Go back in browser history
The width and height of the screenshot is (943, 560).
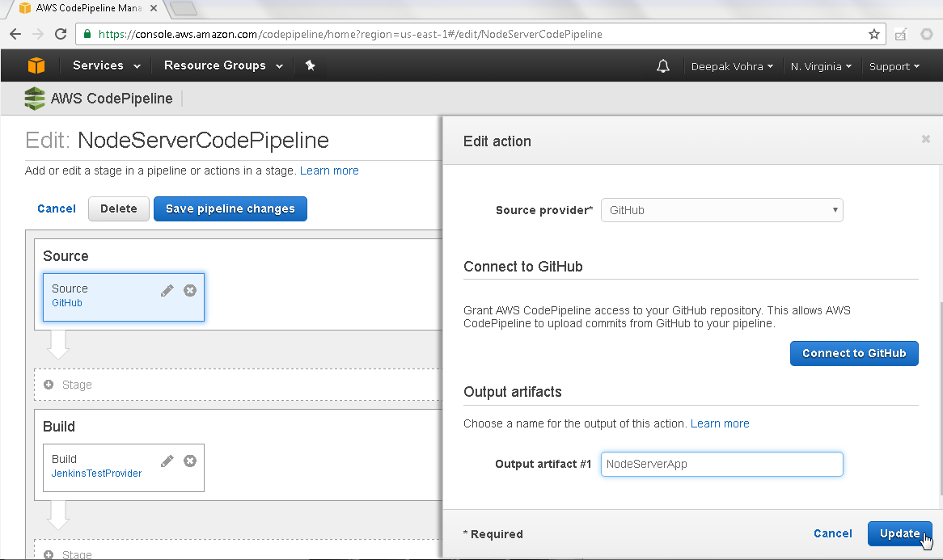click(15, 34)
